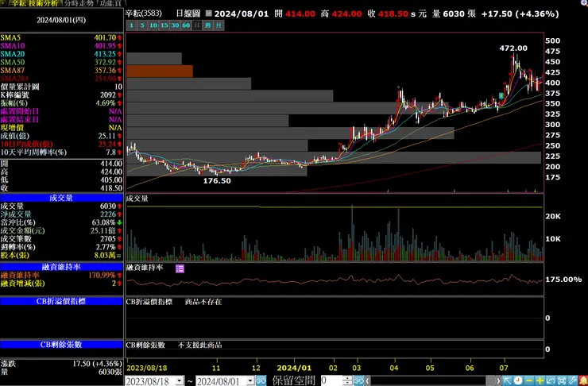Switch to the 辛耘 技術分析 tab
Image resolution: width=588 pixels, height=386 pixels.
tap(34, 3)
